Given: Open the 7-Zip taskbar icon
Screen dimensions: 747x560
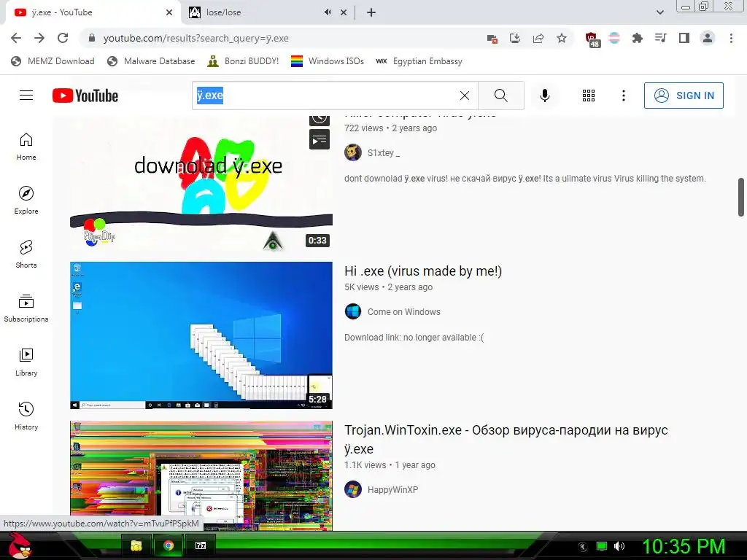Looking at the screenshot, I should tap(201, 545).
